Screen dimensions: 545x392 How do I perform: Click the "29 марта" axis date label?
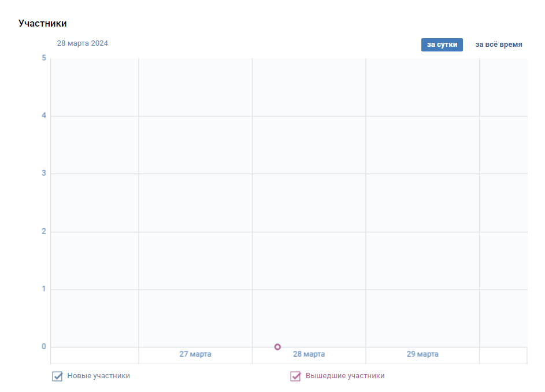point(422,354)
